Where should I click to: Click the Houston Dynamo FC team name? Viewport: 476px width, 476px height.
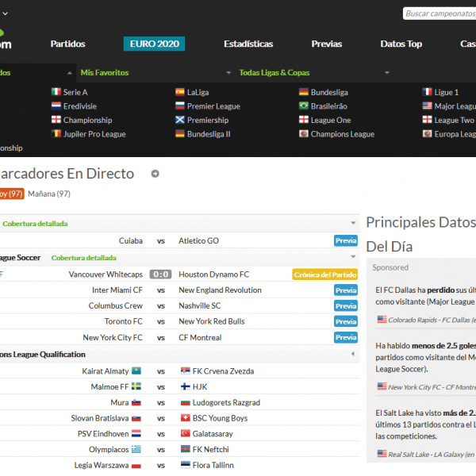pos(213,274)
